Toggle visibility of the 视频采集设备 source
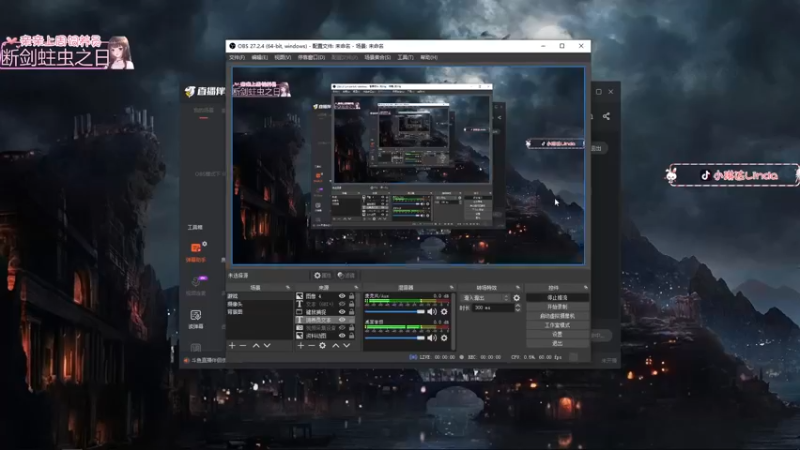The image size is (800, 450). point(342,328)
